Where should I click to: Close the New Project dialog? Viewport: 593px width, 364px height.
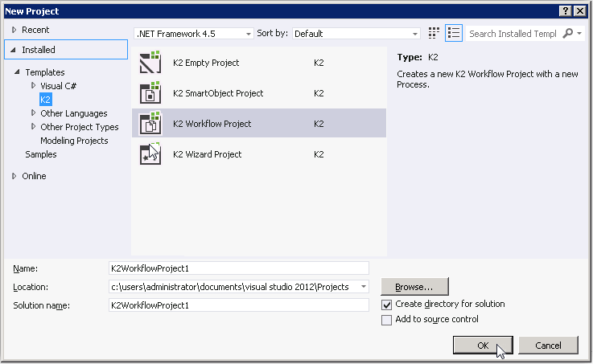point(580,11)
